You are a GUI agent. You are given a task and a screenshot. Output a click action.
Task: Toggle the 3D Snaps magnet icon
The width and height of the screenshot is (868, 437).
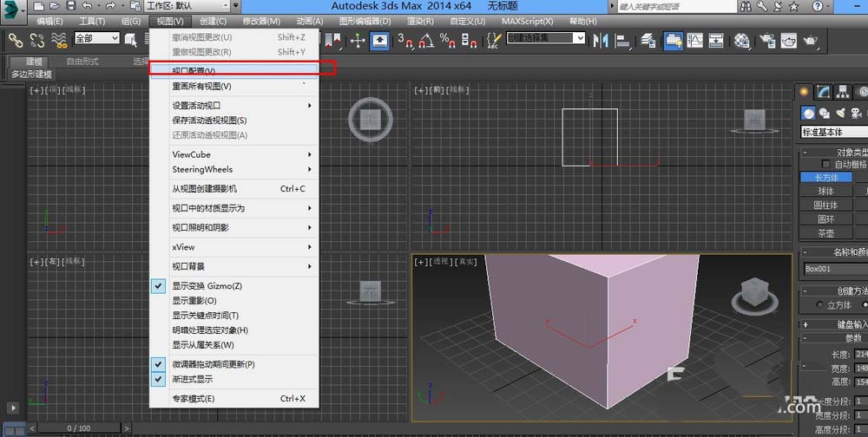[405, 40]
